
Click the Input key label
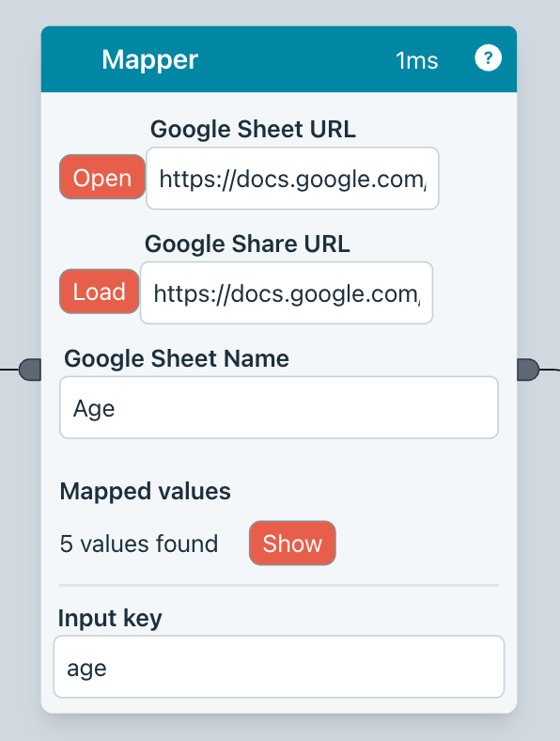(x=110, y=618)
